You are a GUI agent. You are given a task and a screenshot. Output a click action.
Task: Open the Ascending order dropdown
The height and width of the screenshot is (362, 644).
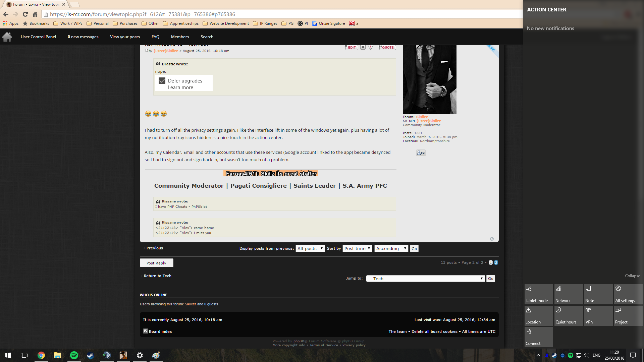(391, 248)
